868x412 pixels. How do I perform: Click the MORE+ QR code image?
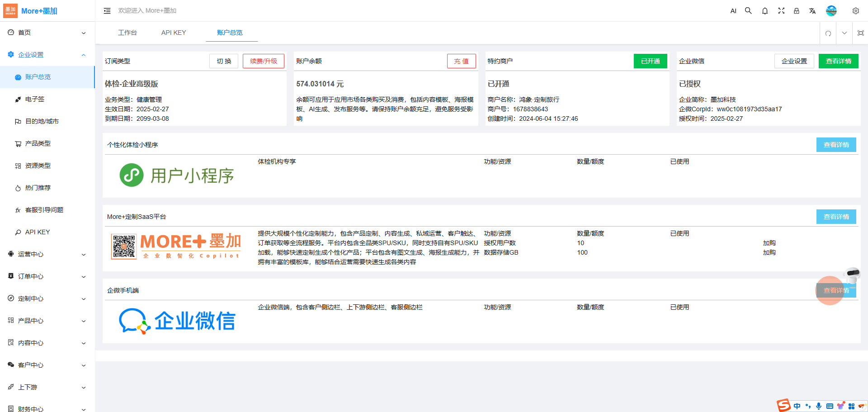point(123,246)
